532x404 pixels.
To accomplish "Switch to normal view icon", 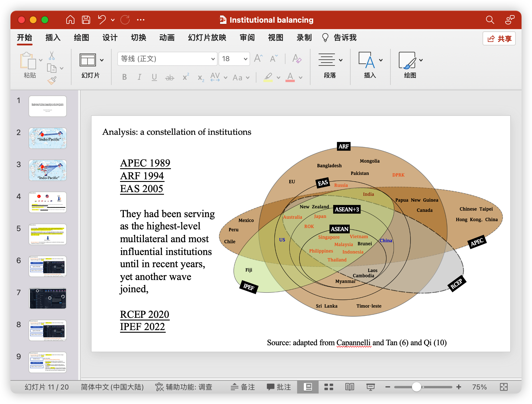I will tap(308, 387).
